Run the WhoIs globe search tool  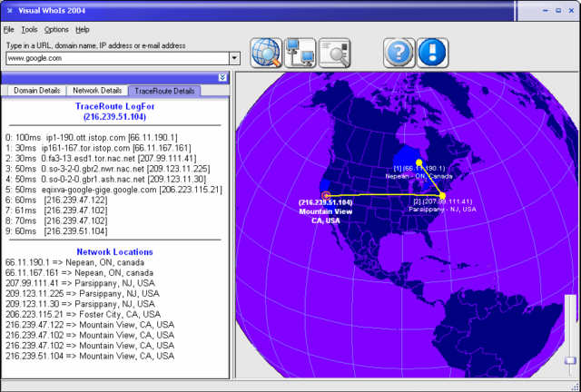266,53
